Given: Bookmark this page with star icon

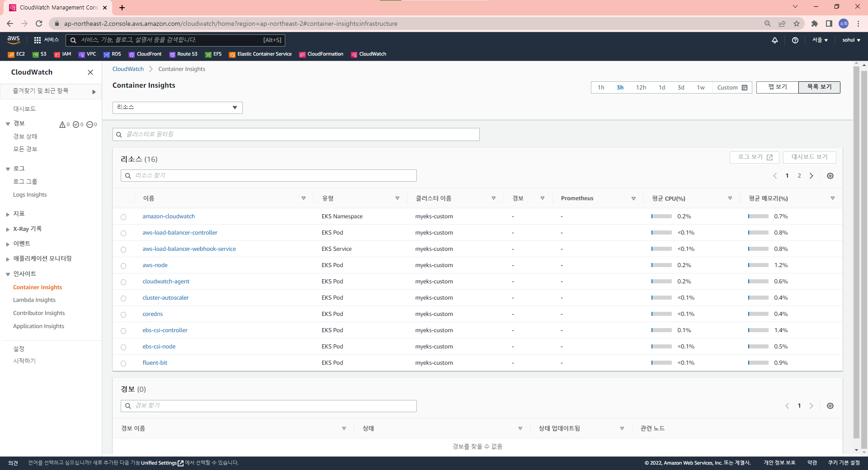Looking at the screenshot, I should pos(797,23).
